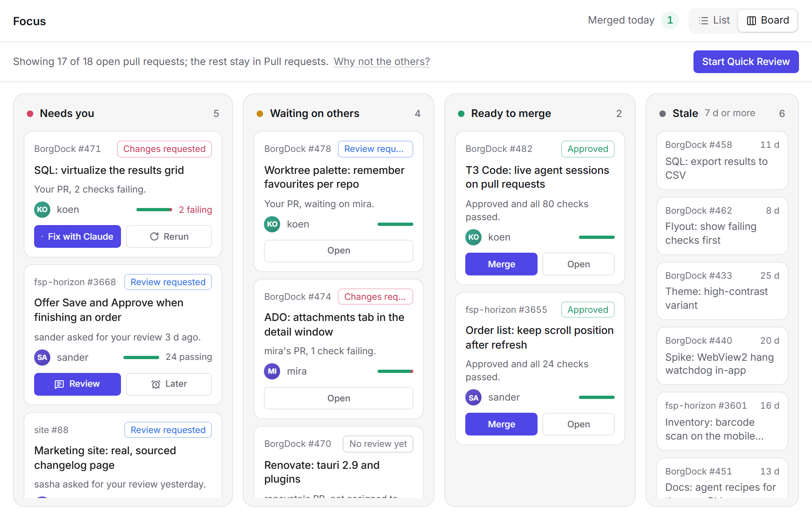Click koen's avatar on BorgDock #471 card
The height and width of the screenshot is (520, 812).
(42, 210)
